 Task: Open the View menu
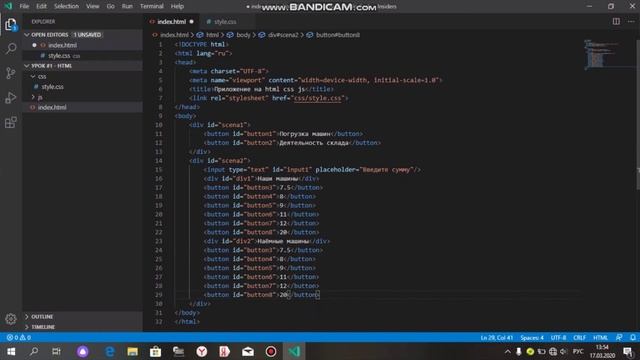[93, 6]
